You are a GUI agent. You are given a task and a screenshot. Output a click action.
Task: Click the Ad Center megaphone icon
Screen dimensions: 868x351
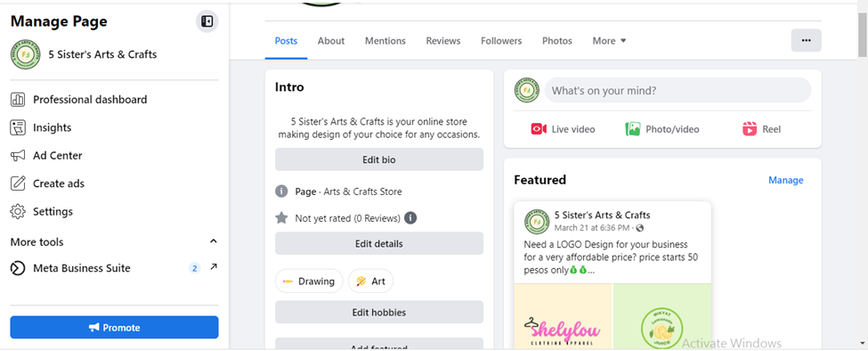[x=18, y=156]
